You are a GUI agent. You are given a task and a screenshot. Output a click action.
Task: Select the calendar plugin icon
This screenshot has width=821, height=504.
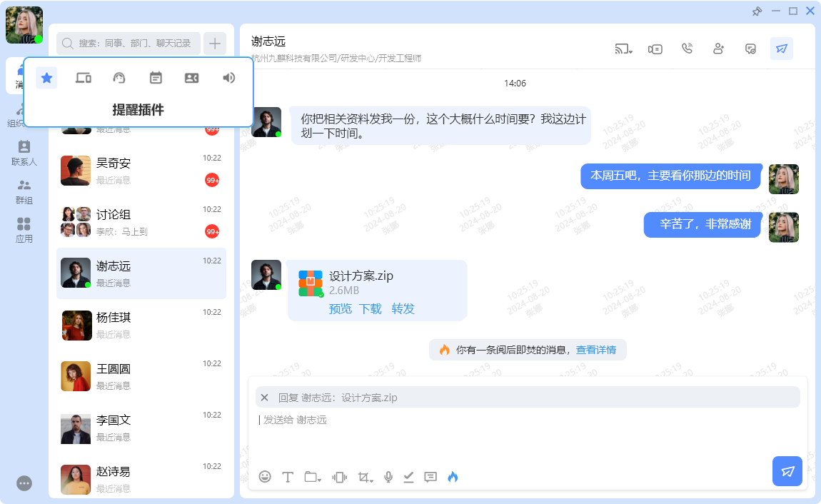(x=156, y=78)
